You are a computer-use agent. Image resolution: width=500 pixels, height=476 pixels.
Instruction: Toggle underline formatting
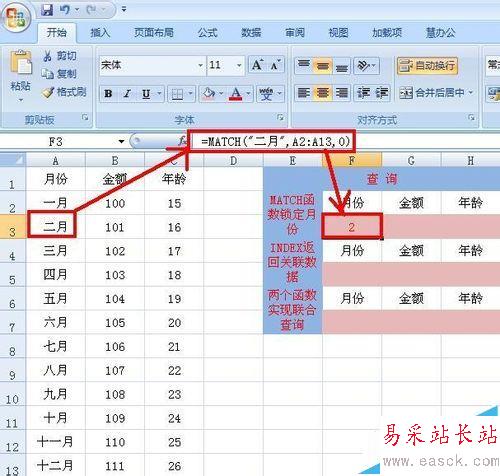(x=146, y=94)
